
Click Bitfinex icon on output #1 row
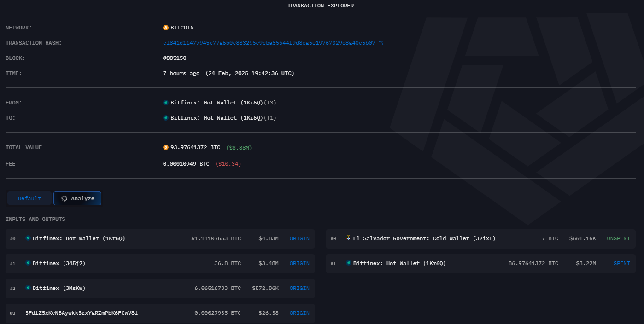click(x=349, y=263)
